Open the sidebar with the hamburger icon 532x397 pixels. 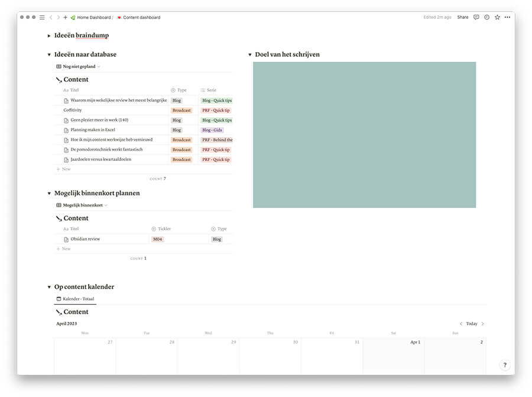pyautogui.click(x=42, y=17)
